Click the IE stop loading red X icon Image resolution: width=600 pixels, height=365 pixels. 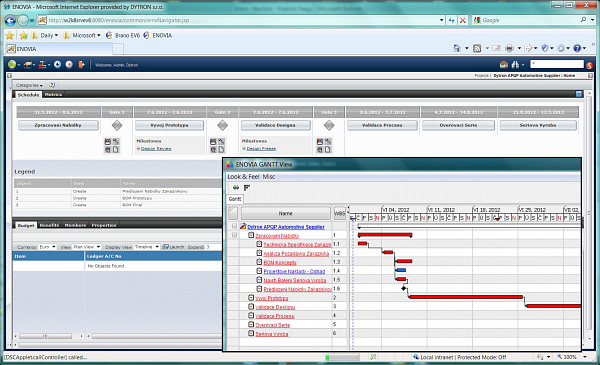[463, 20]
